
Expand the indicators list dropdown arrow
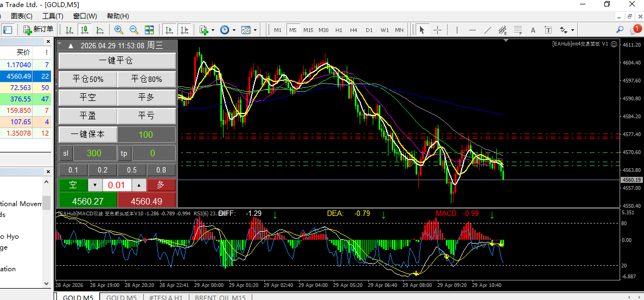point(213,30)
